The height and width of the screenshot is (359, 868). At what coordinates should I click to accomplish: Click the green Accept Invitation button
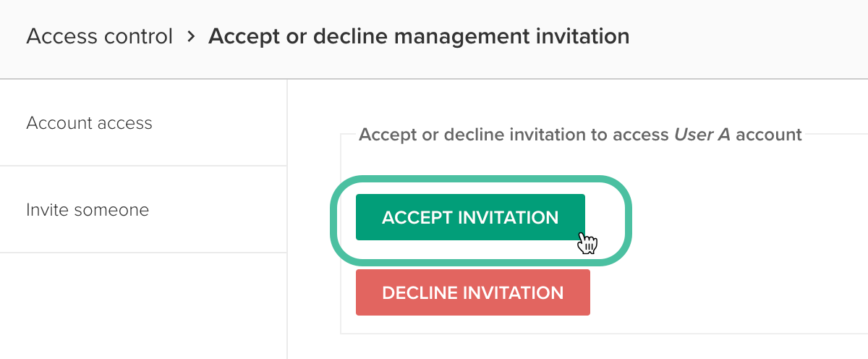click(470, 217)
